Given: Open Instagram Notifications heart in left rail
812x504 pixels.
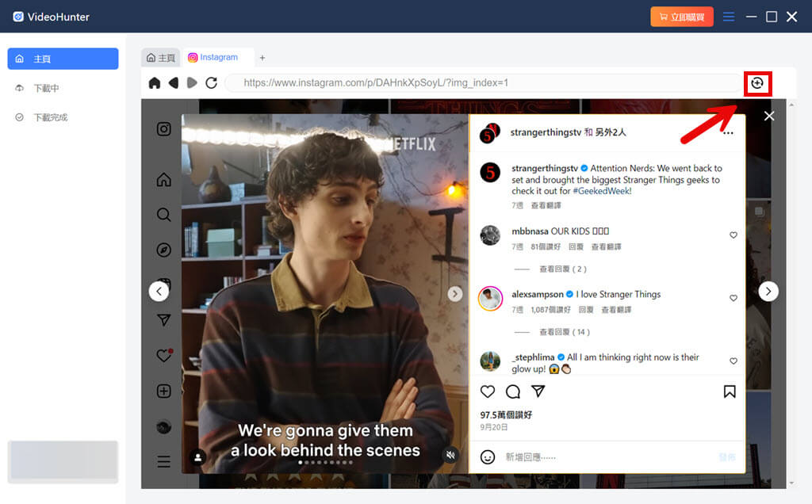Looking at the screenshot, I should click(164, 356).
